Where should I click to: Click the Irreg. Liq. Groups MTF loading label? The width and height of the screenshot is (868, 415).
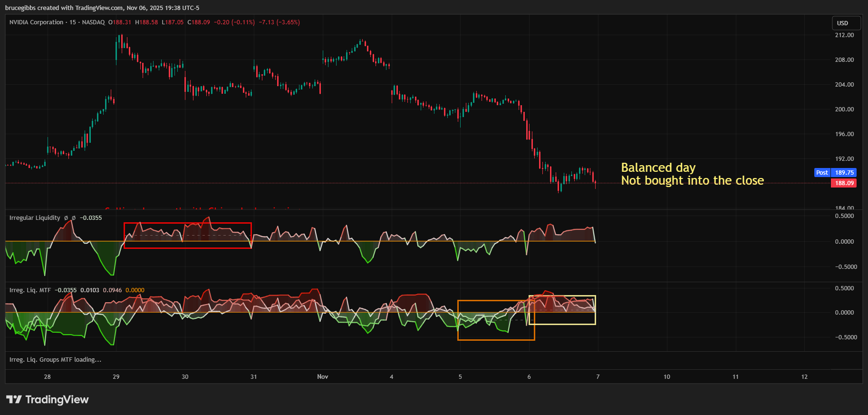coord(55,360)
